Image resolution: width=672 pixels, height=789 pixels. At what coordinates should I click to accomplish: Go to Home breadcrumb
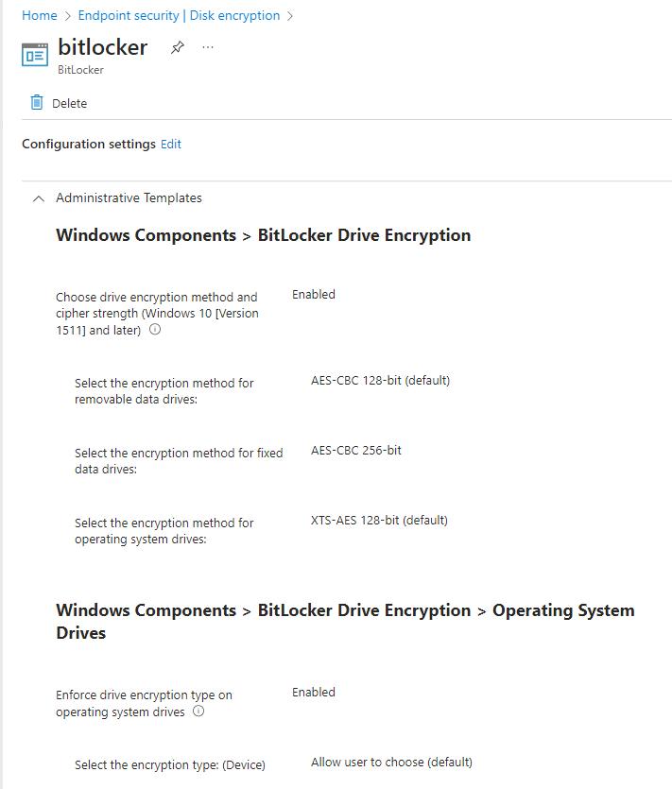pyautogui.click(x=40, y=16)
